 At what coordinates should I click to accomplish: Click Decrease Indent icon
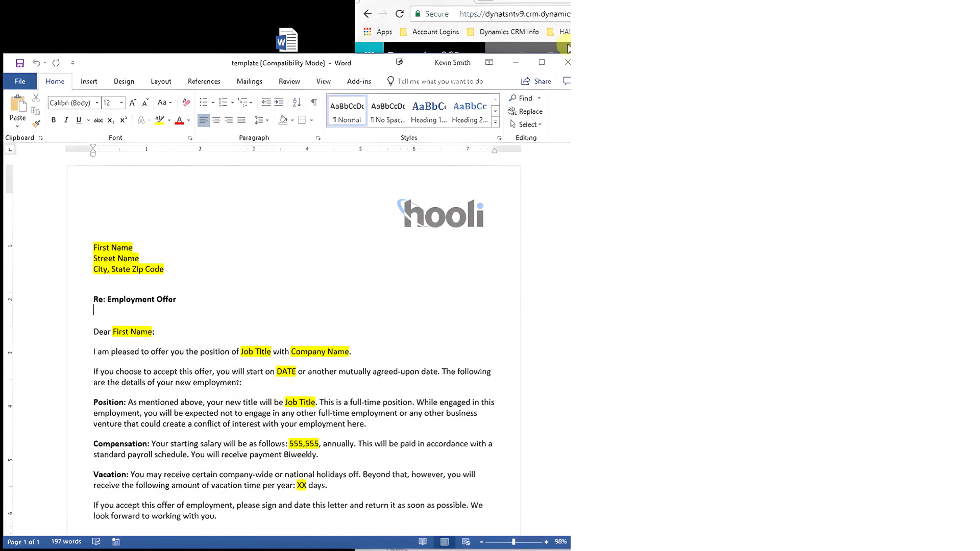266,103
